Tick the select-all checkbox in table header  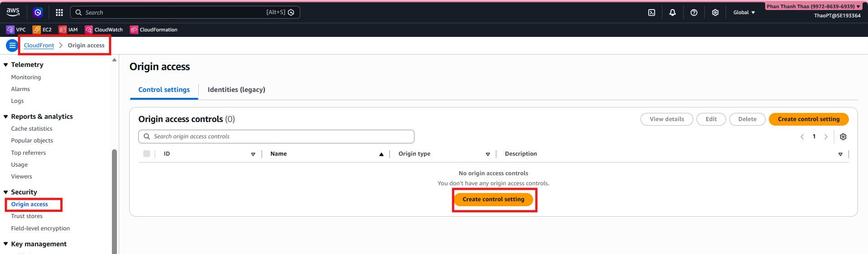coord(146,154)
